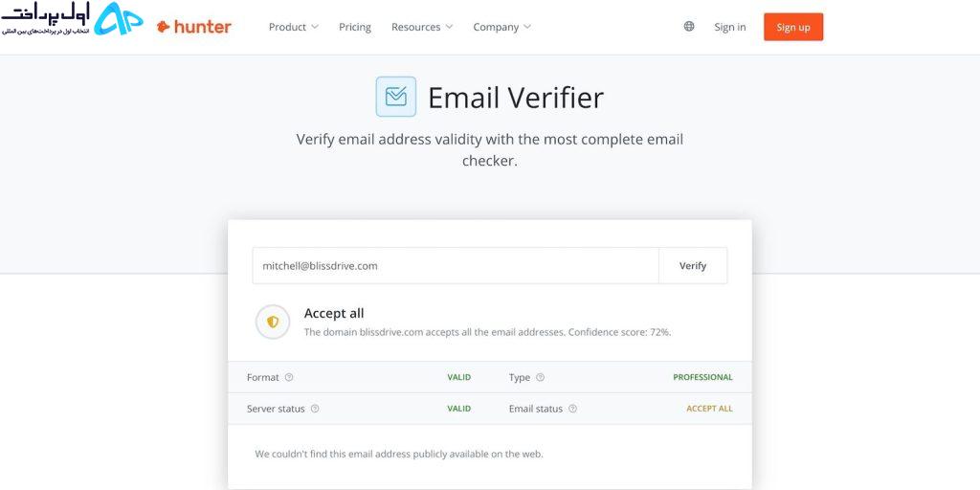Click the Sign in link
This screenshot has height=490, width=980.
coord(730,27)
